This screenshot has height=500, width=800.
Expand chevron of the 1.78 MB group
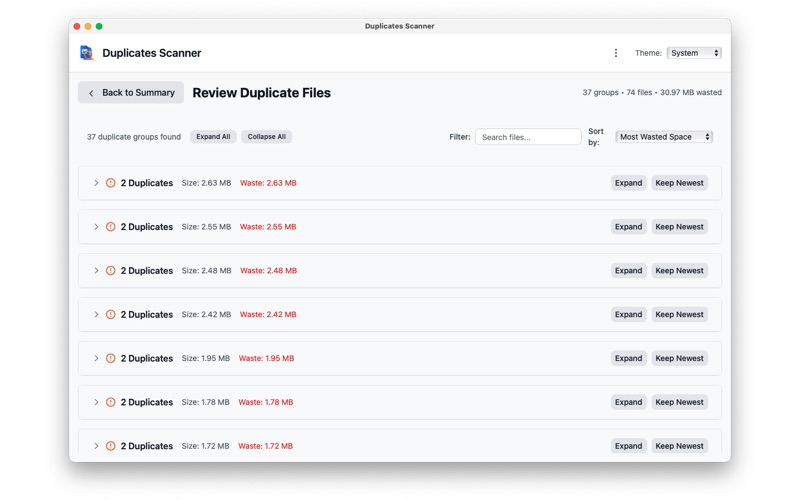(96, 402)
